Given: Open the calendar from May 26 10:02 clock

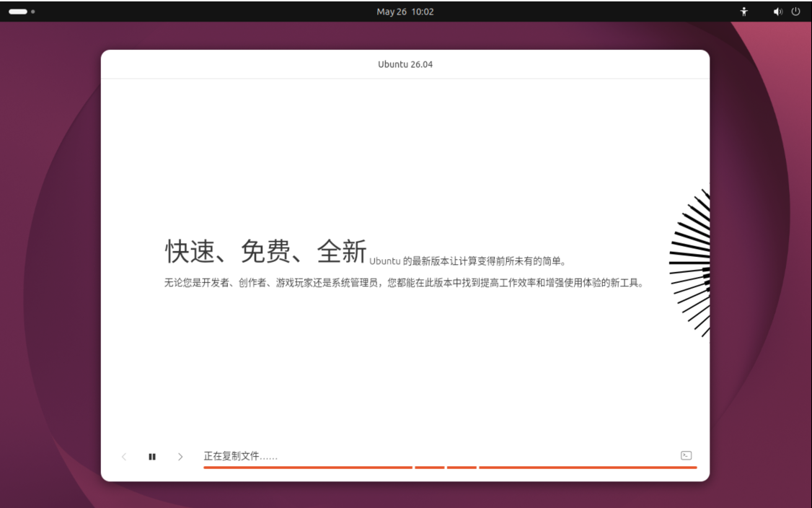Looking at the screenshot, I should point(405,12).
